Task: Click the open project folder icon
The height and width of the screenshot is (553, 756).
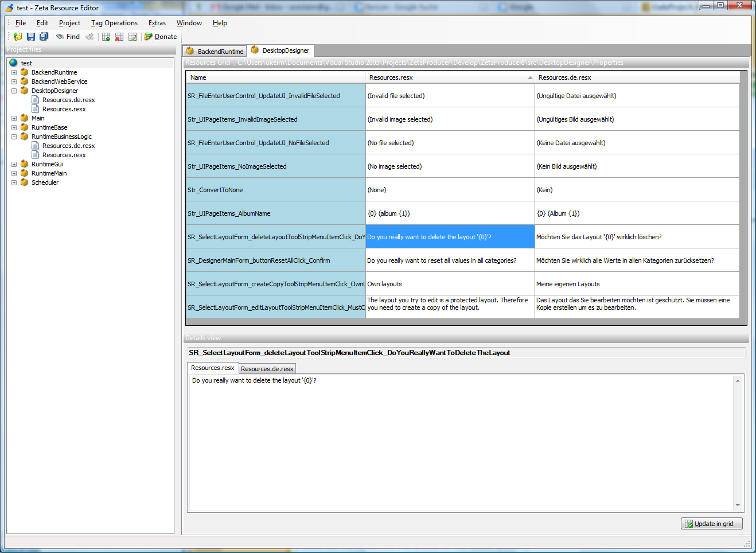Action: pyautogui.click(x=18, y=37)
